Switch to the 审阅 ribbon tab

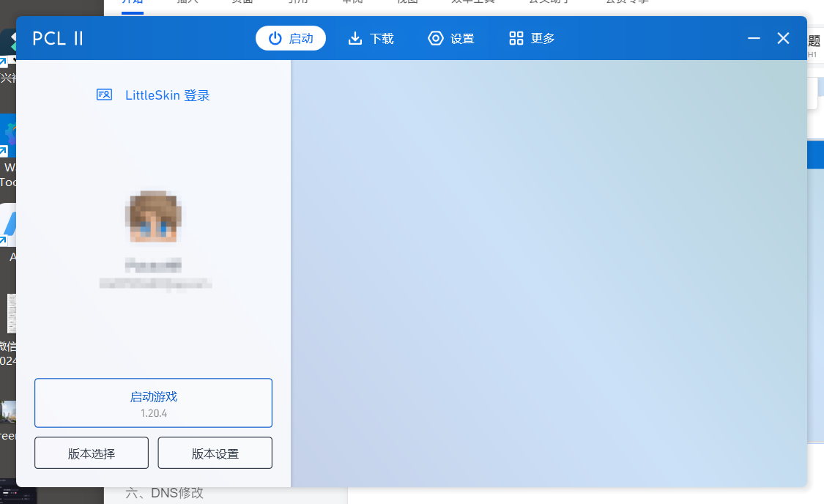coord(352,2)
